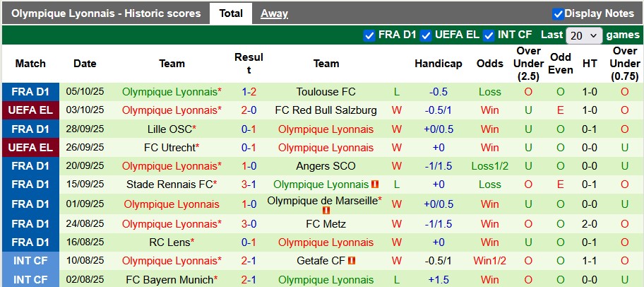Click red card icon under Olympique de Marseille
This screenshot has height=287, width=644.
coord(326,211)
